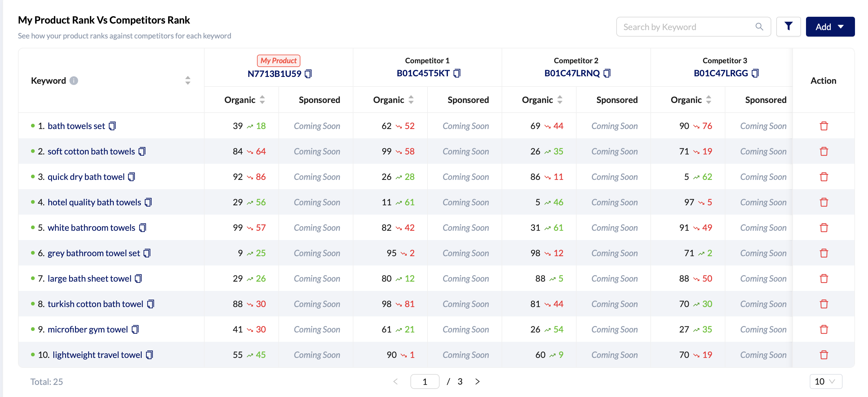Sort Competitor 3 Organic rank column

pos(708,100)
